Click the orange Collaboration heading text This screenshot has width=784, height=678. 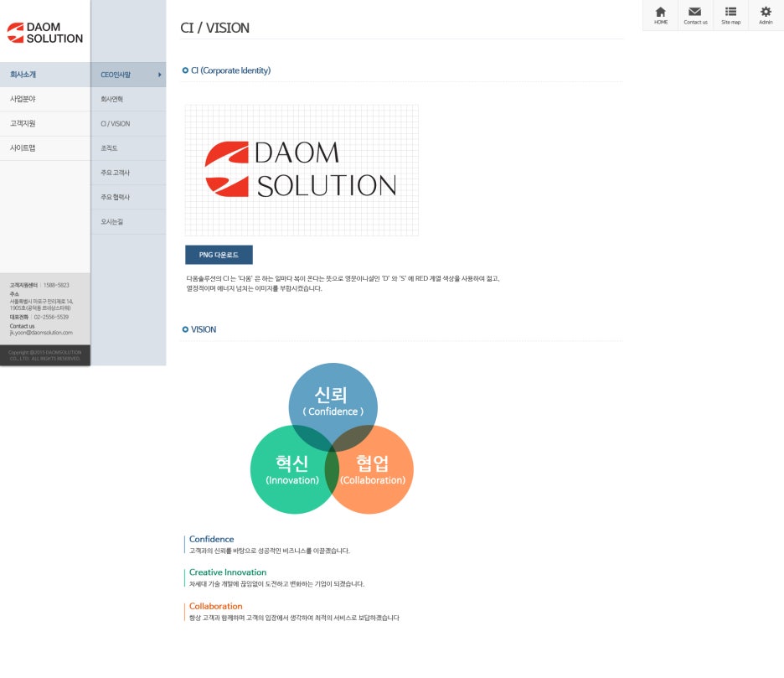click(215, 606)
